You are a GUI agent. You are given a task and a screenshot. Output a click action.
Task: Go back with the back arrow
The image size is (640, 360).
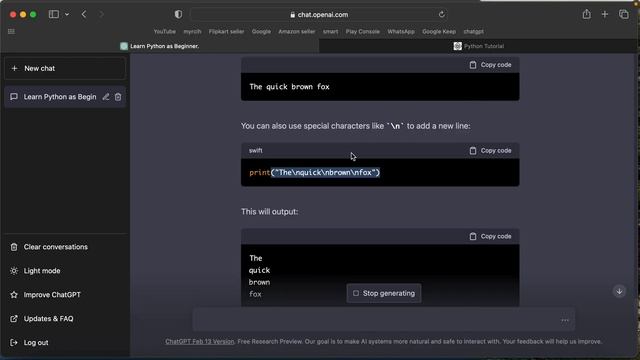click(84, 14)
